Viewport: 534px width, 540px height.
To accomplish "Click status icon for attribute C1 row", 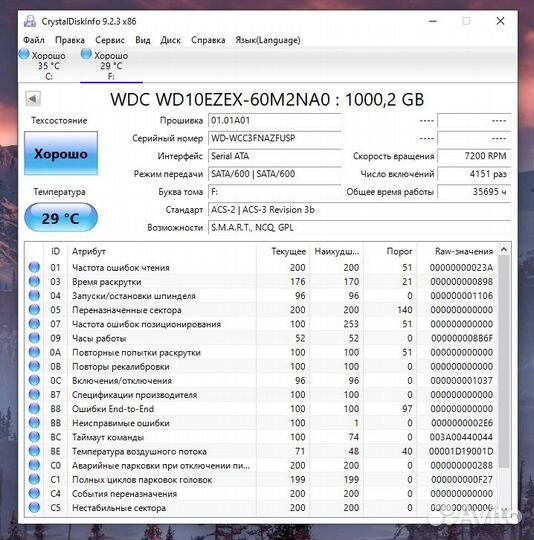I will (34, 479).
